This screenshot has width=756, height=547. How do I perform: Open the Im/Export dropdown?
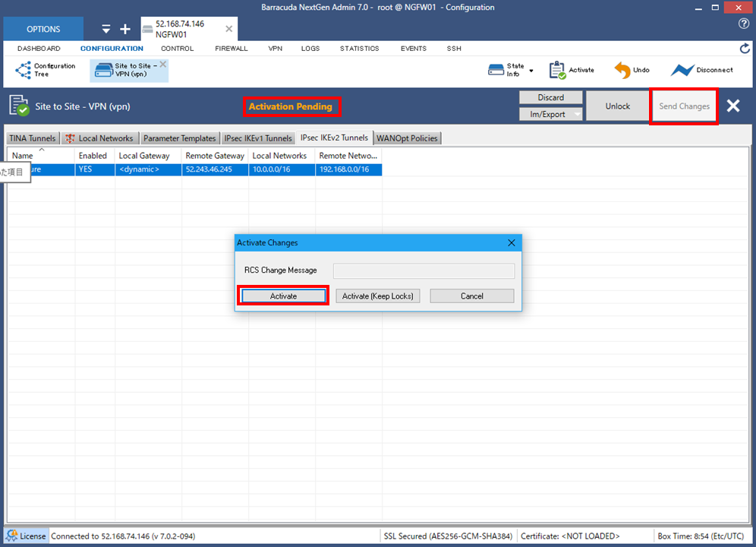[550, 115]
